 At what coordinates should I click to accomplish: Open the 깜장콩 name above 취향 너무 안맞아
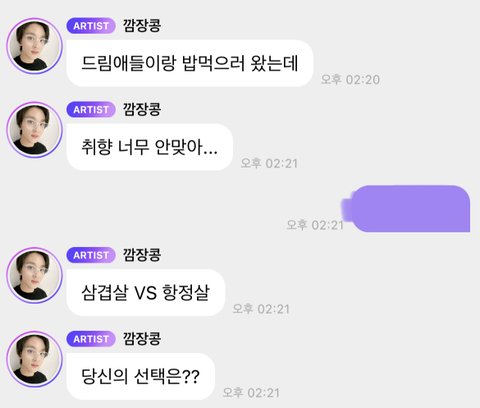click(142, 109)
